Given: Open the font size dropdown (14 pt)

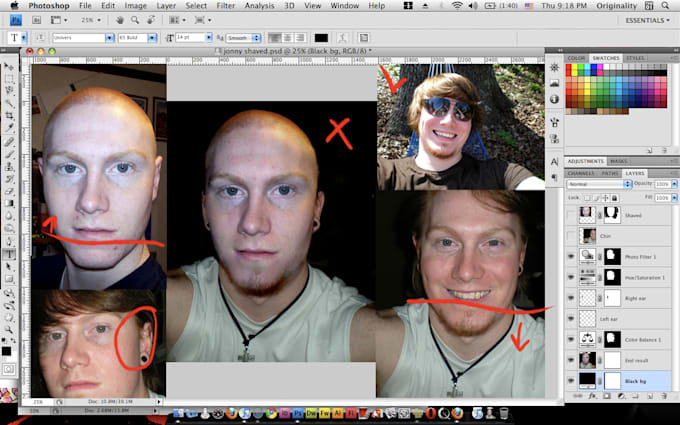Looking at the screenshot, I should [209, 38].
